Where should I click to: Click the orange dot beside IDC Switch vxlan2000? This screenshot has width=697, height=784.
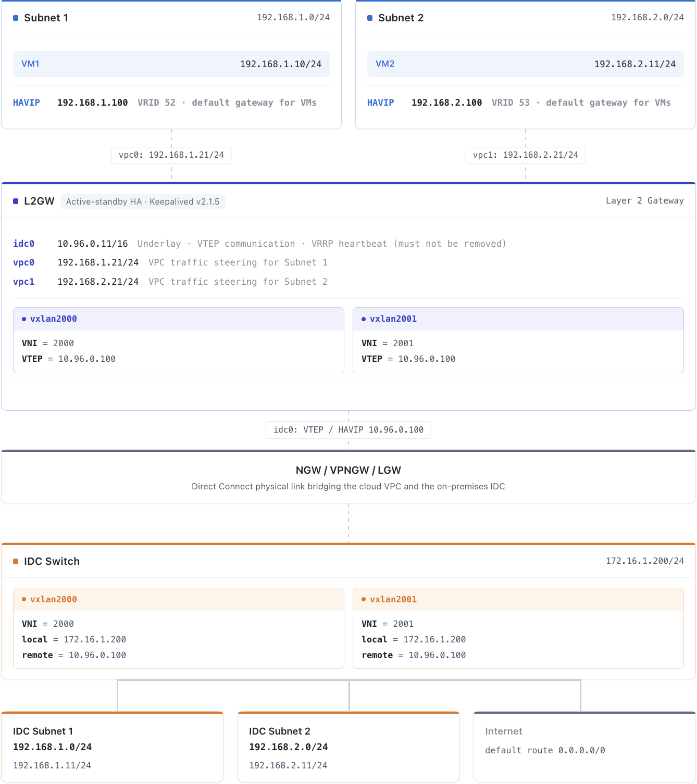coord(24,600)
